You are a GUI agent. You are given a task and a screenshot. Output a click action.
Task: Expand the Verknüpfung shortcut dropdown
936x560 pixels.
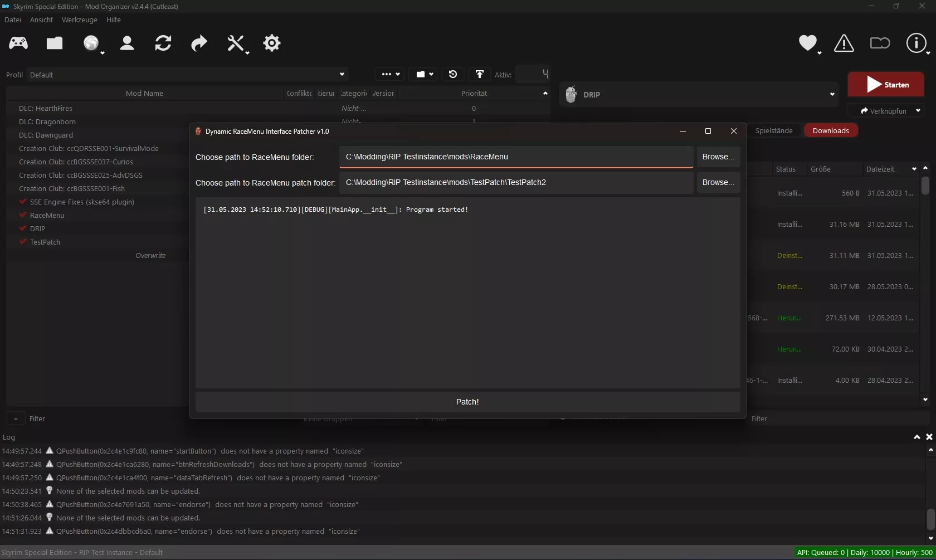pos(918,111)
